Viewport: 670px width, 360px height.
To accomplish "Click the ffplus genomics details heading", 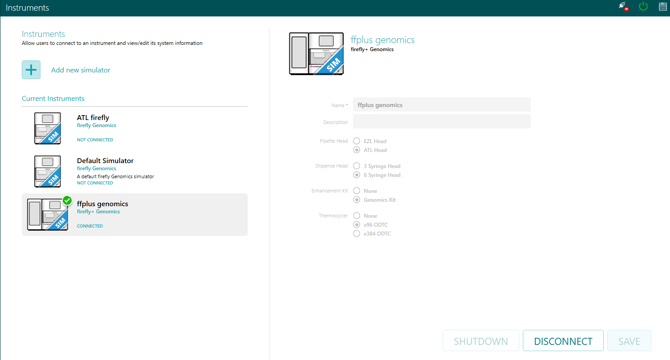I will click(x=382, y=40).
